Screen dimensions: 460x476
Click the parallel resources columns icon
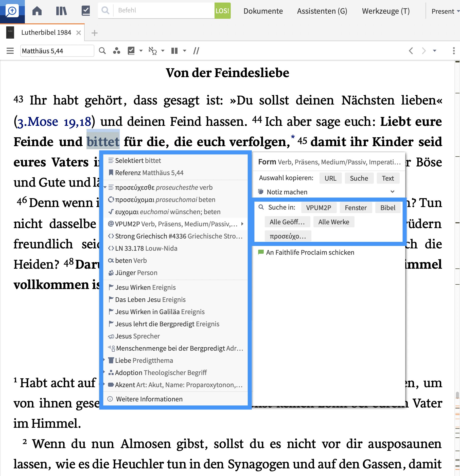pos(174,51)
